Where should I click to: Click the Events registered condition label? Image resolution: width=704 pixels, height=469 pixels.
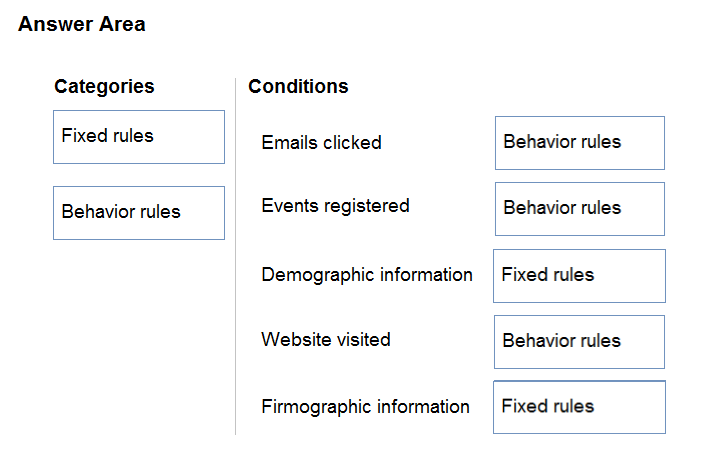(x=335, y=206)
